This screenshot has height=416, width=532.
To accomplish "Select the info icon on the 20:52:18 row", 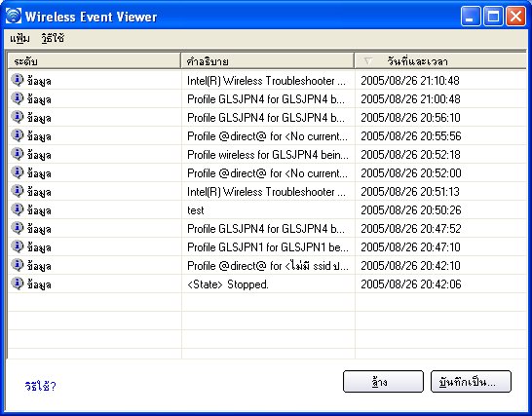I will 17,154.
